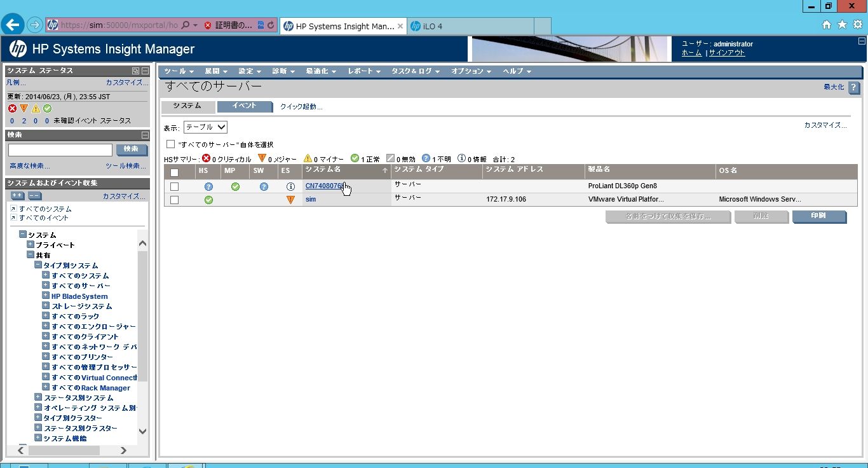Select すべてのプリンター in the tree

click(82, 357)
